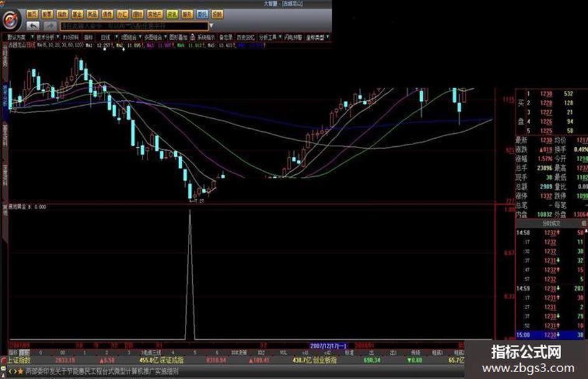
Task: Open the green 资讯 news toolbar button
Action: (172, 14)
